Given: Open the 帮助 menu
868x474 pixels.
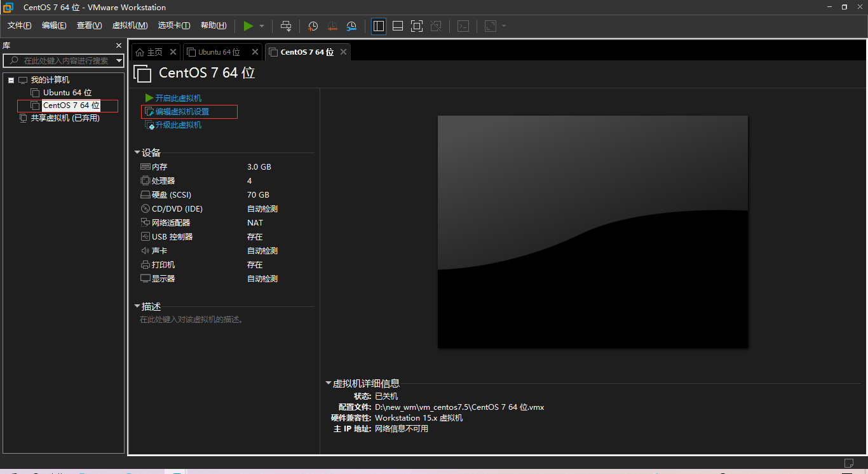Looking at the screenshot, I should click(214, 25).
